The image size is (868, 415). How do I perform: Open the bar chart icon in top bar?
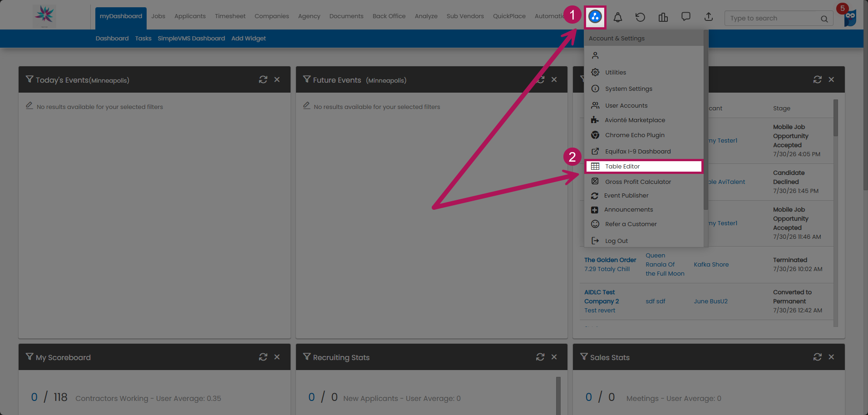[x=663, y=17]
